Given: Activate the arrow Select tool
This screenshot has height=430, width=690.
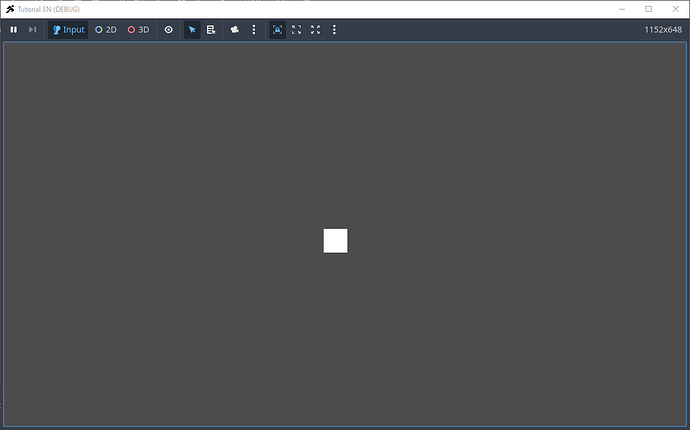Looking at the screenshot, I should 192,30.
